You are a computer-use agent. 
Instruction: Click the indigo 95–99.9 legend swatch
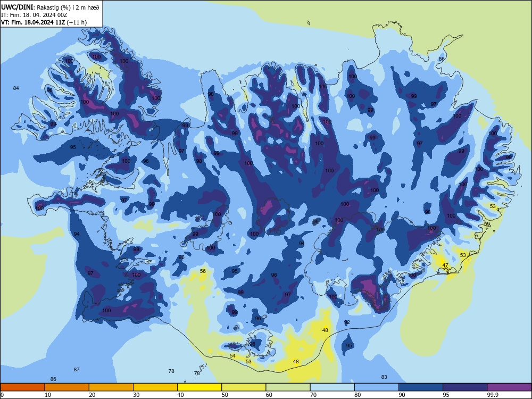coord(465,387)
